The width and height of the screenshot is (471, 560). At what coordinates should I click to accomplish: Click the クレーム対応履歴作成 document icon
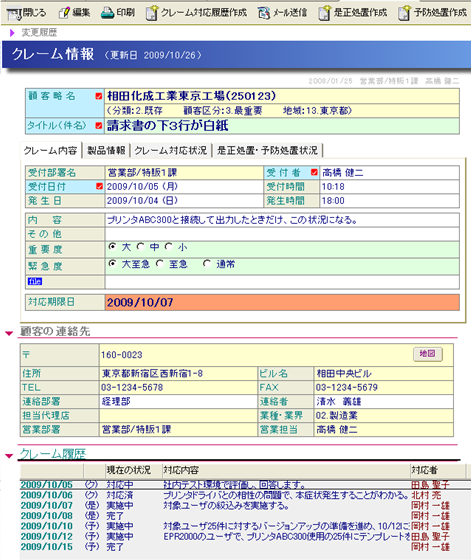pos(152,13)
